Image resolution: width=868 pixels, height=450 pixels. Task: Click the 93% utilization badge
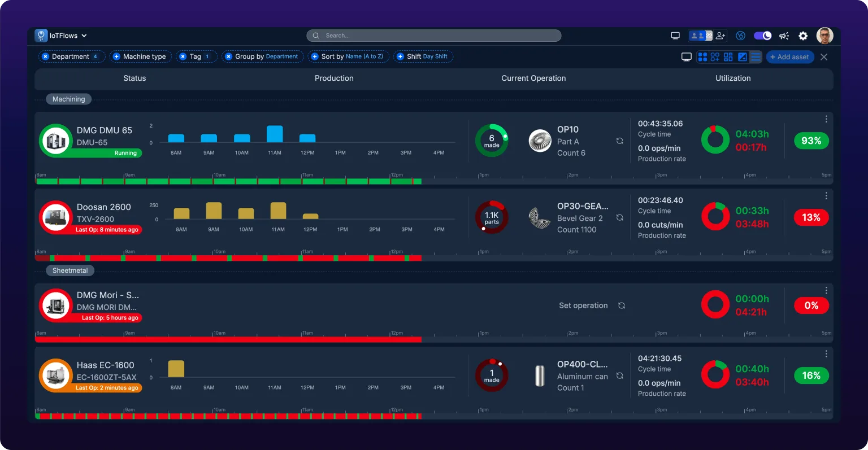click(x=811, y=141)
